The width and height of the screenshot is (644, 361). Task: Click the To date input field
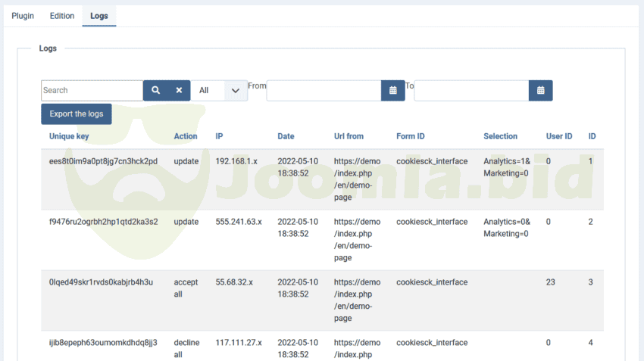coord(471,91)
